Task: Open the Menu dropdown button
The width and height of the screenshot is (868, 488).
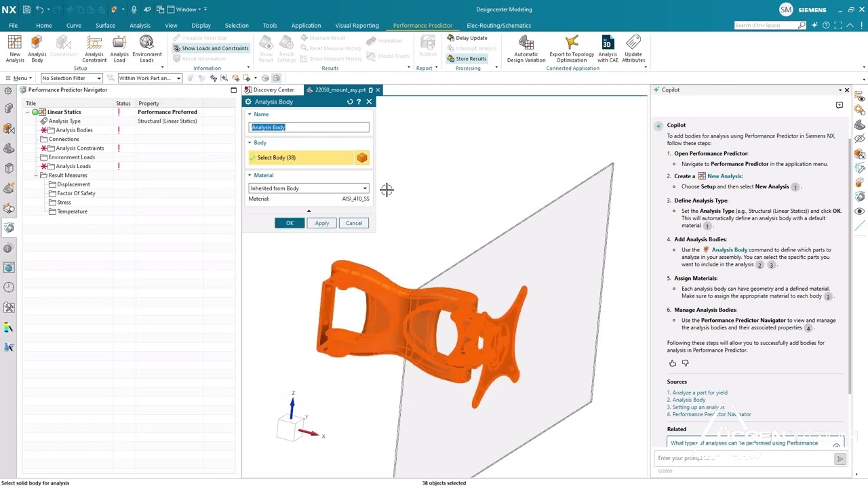Action: pos(18,78)
